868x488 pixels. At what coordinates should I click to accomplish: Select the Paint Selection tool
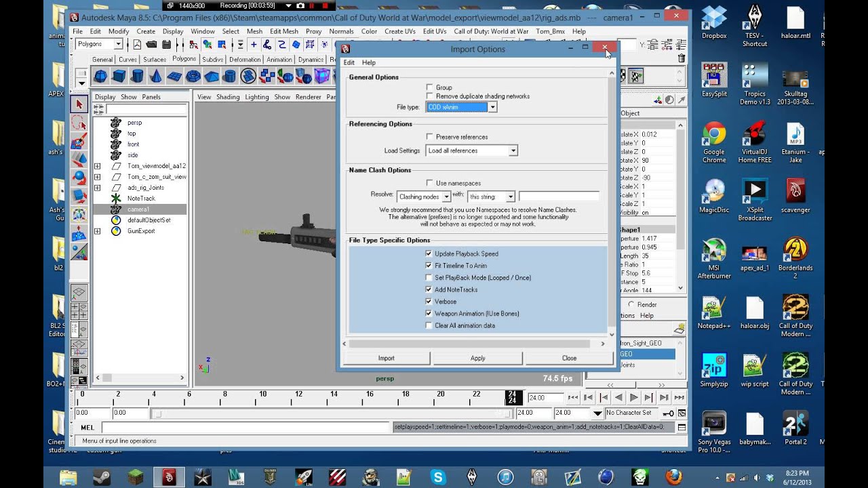[79, 141]
